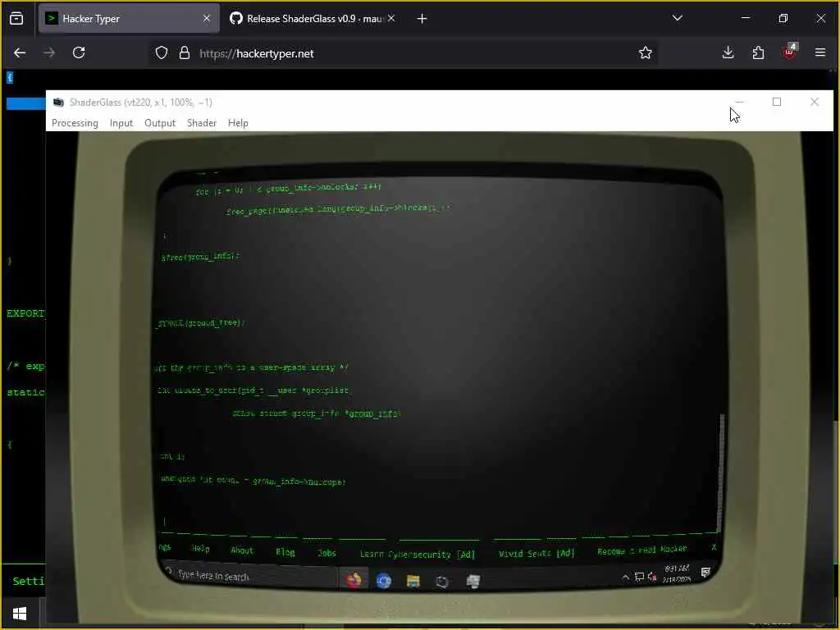Minimize the Firefox browser window
Viewport: 840px width, 630px height.
746,18
